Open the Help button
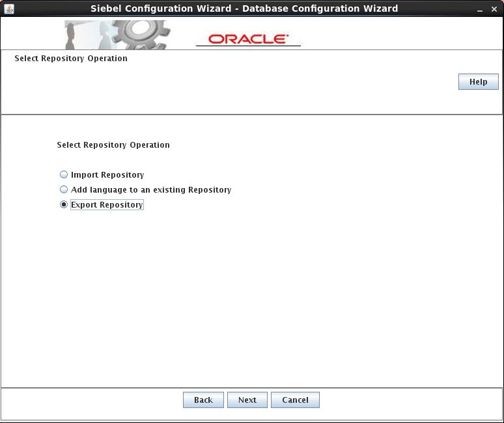This screenshot has width=504, height=423. click(x=479, y=81)
